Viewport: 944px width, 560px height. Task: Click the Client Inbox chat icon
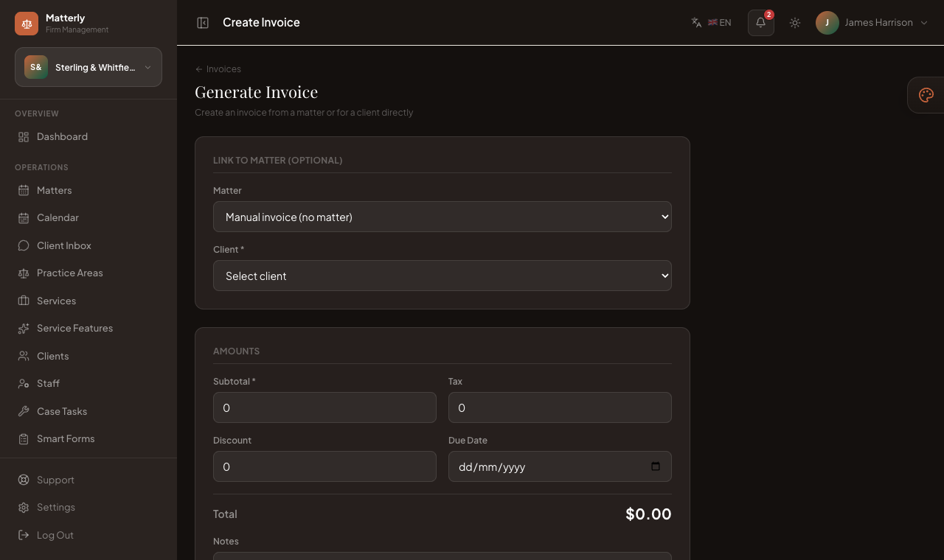coord(24,246)
